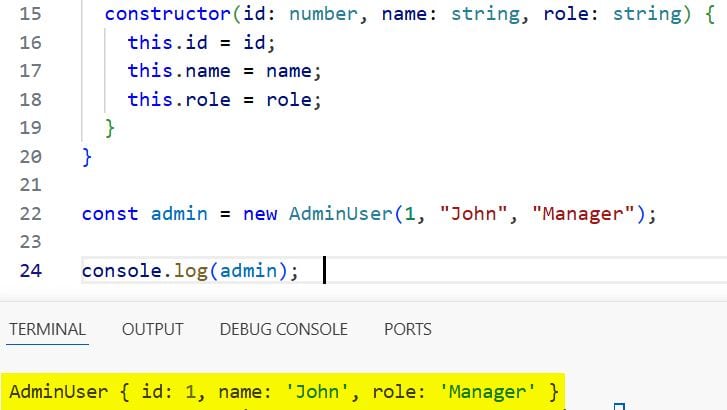Click line number 20 in gutter
The image size is (727, 410).
(x=31, y=157)
